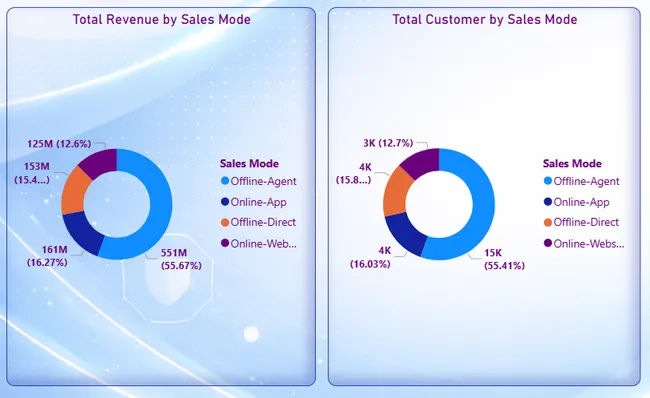
Task: Click the 15K (55.41%) data label
Action: point(504,259)
